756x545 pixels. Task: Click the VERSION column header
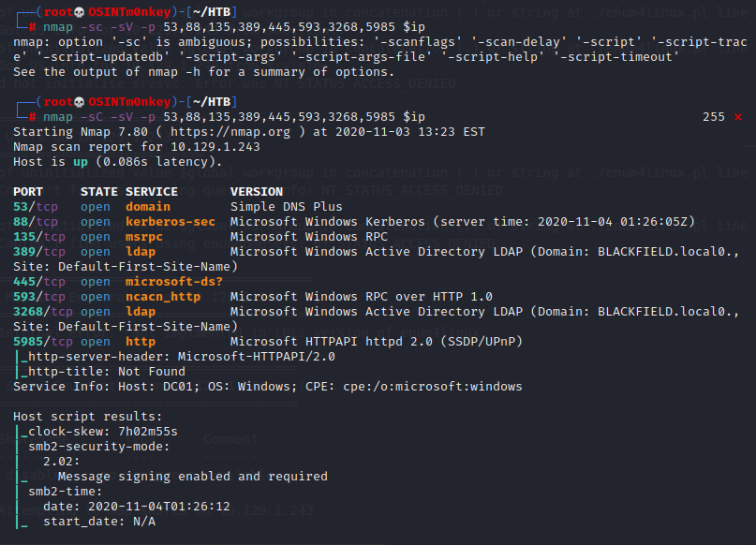pos(257,192)
